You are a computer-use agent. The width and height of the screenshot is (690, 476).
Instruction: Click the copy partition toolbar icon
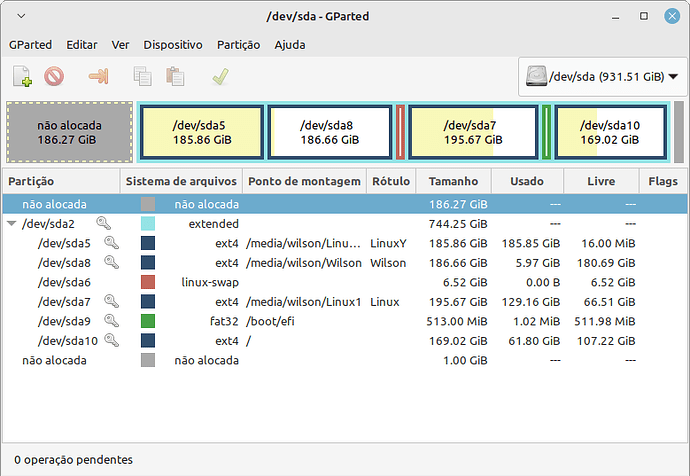142,76
